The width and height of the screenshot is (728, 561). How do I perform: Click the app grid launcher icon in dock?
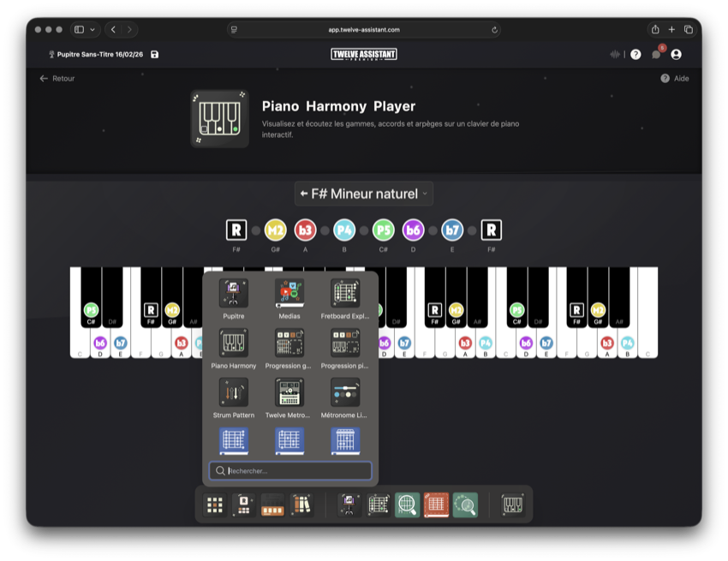[215, 505]
